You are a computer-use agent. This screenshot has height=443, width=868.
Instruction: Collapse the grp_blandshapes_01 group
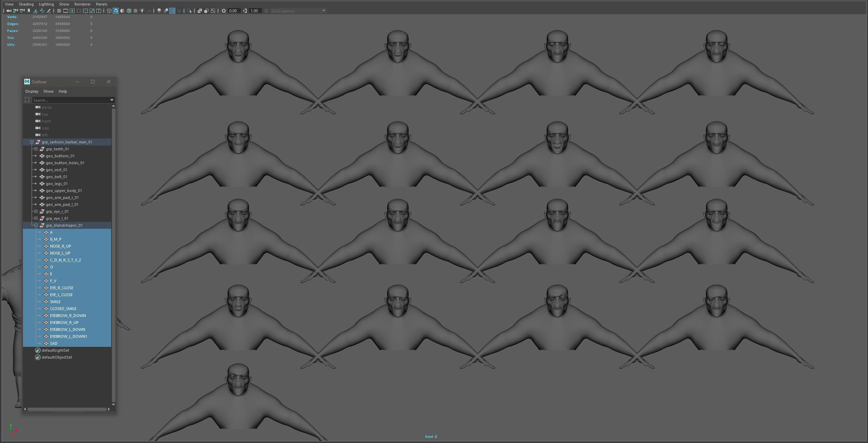[x=36, y=225]
